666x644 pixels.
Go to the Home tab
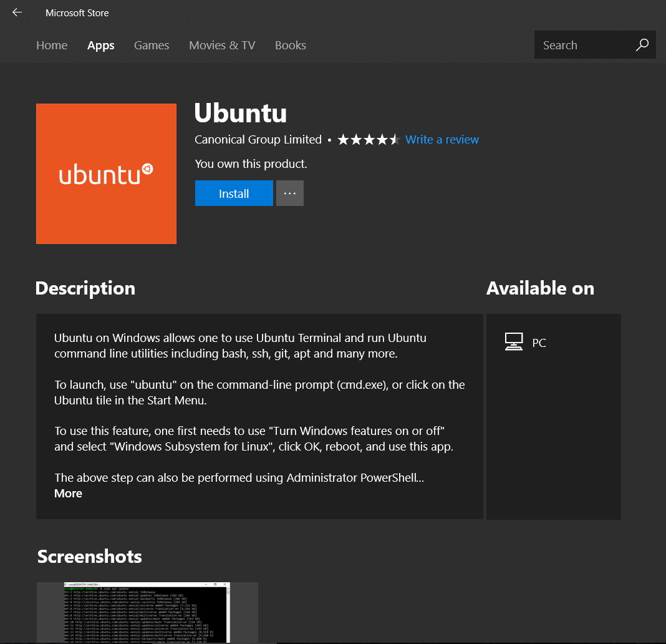[52, 45]
